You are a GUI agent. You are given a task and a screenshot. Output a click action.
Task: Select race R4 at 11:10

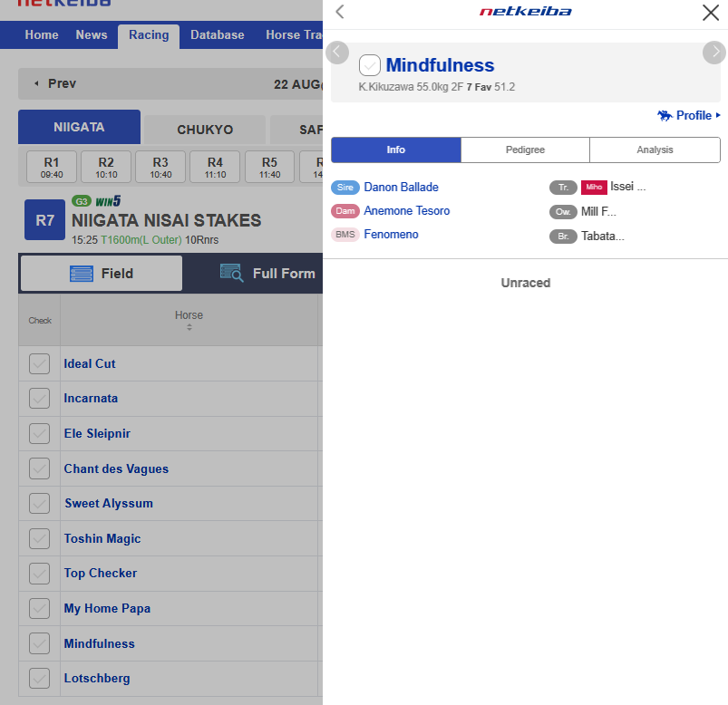point(216,167)
